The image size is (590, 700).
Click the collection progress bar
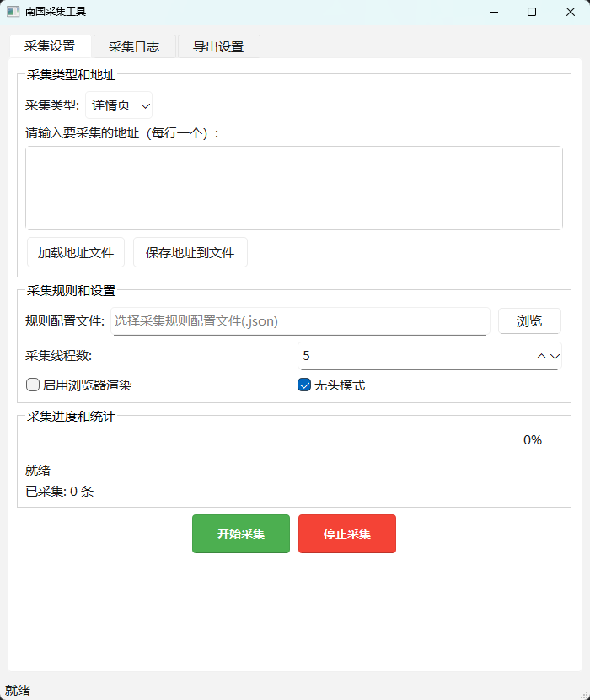point(255,440)
